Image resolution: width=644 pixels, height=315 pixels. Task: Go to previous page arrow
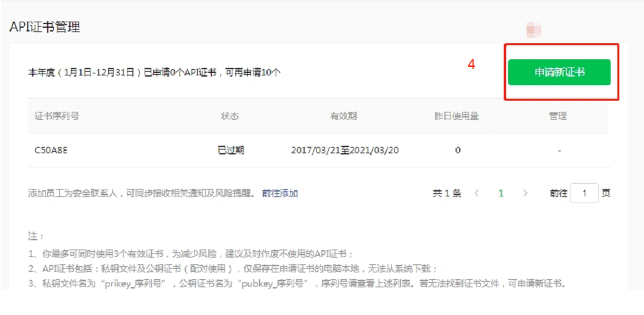pos(477,193)
